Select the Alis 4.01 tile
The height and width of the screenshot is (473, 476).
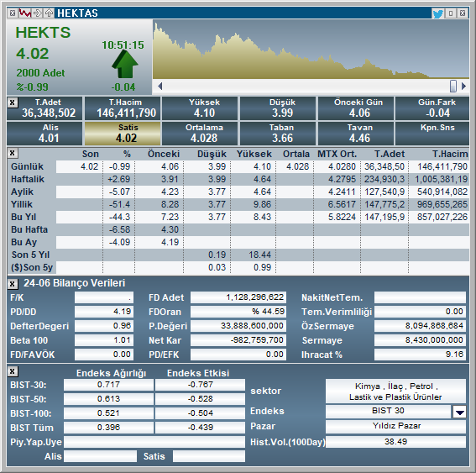[x=44, y=134]
